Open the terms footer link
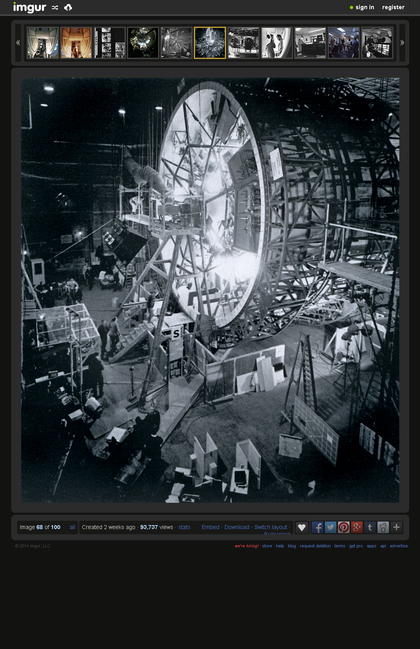Image resolution: width=420 pixels, height=649 pixels. point(340,546)
